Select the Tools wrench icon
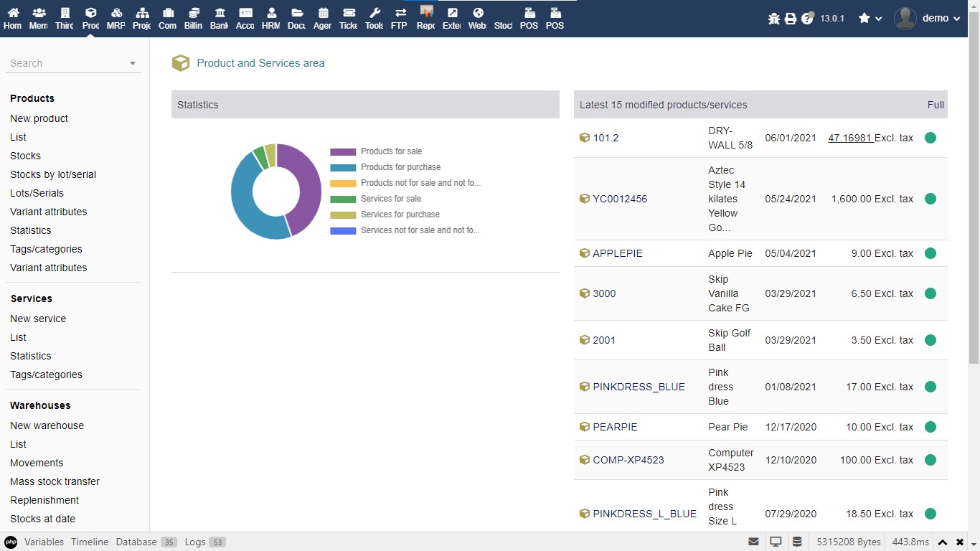Image resolution: width=980 pixels, height=551 pixels. pos(374,18)
